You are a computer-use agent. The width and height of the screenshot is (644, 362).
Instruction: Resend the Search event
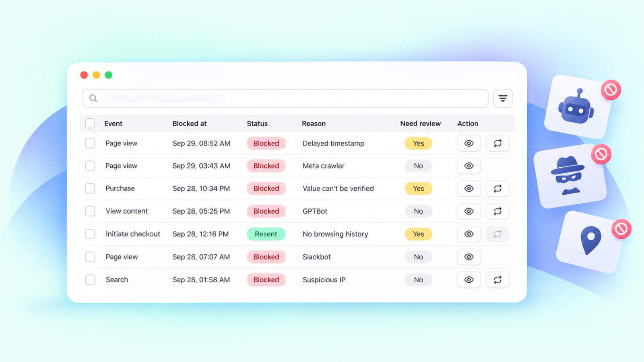[497, 280]
